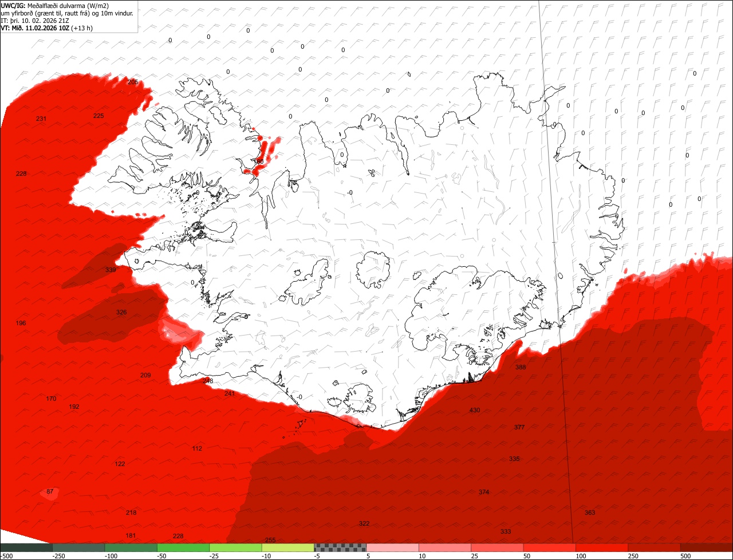Click the map value 181
Viewport: 733px width, 560px height.
pyautogui.click(x=131, y=536)
